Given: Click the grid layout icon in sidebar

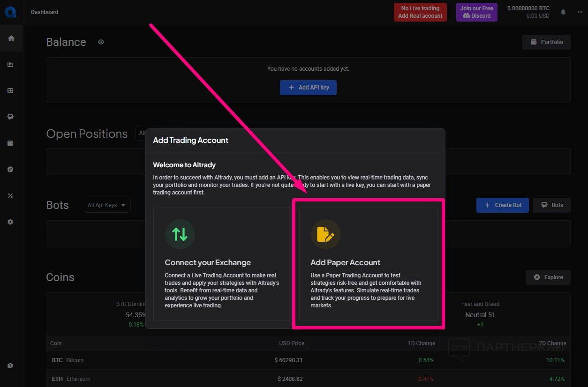Looking at the screenshot, I should coord(11,91).
